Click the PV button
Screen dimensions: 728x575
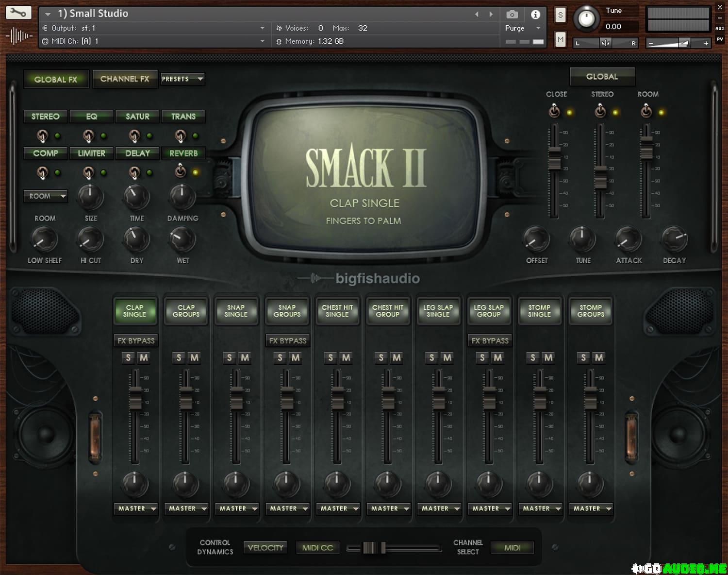(x=720, y=39)
